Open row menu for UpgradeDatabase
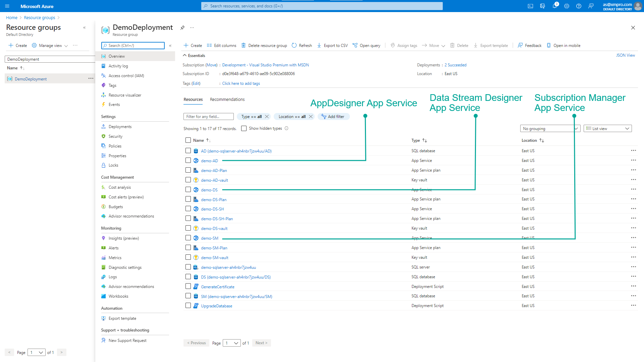The height and width of the screenshot is (362, 644). 633,305
